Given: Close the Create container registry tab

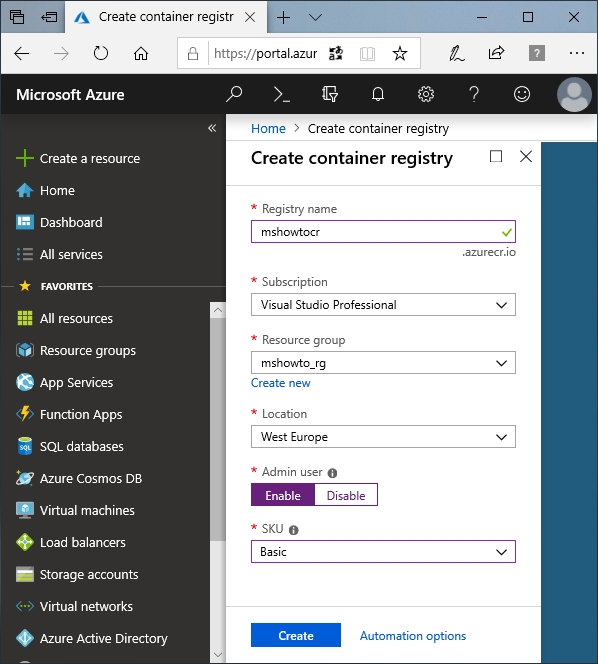Looking at the screenshot, I should pos(250,17).
